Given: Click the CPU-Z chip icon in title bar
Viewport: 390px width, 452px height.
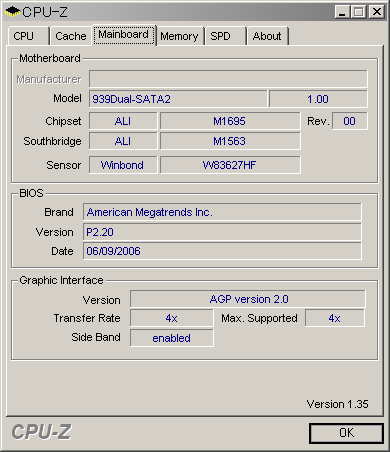Looking at the screenshot, I should coord(13,12).
